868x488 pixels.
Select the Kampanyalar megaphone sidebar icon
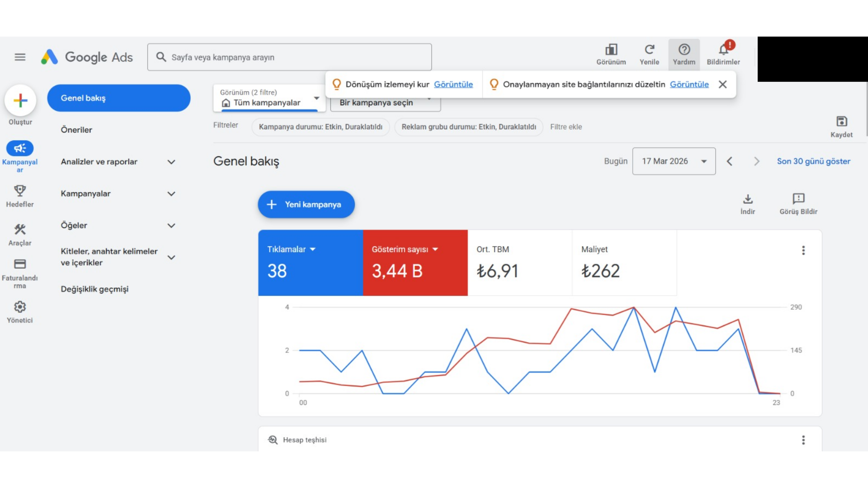20,148
